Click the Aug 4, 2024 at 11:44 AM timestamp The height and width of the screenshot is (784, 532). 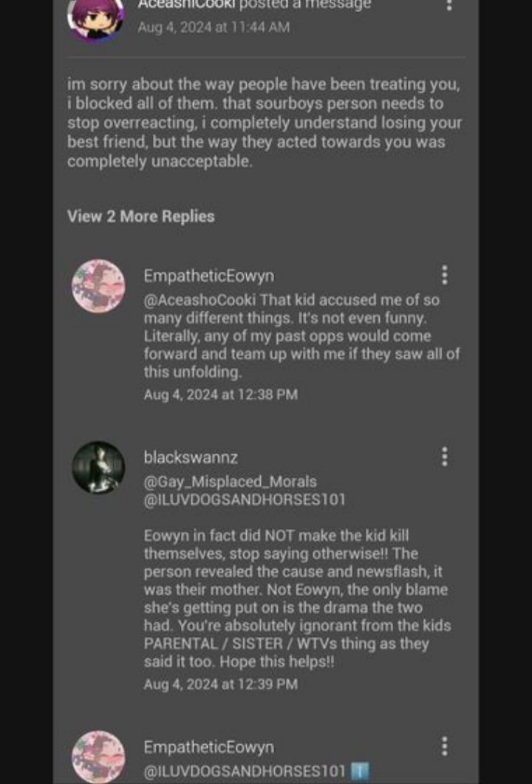214,27
